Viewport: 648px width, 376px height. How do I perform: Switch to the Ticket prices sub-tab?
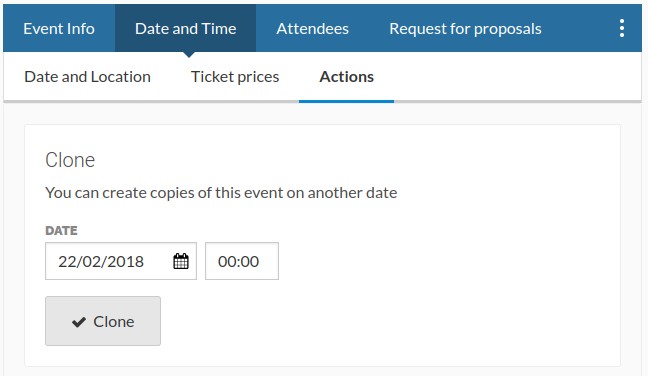[235, 77]
